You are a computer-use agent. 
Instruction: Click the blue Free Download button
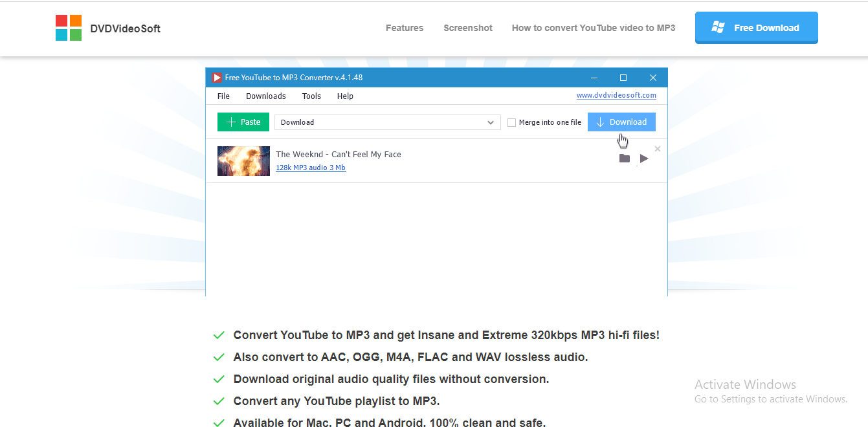[x=757, y=28]
